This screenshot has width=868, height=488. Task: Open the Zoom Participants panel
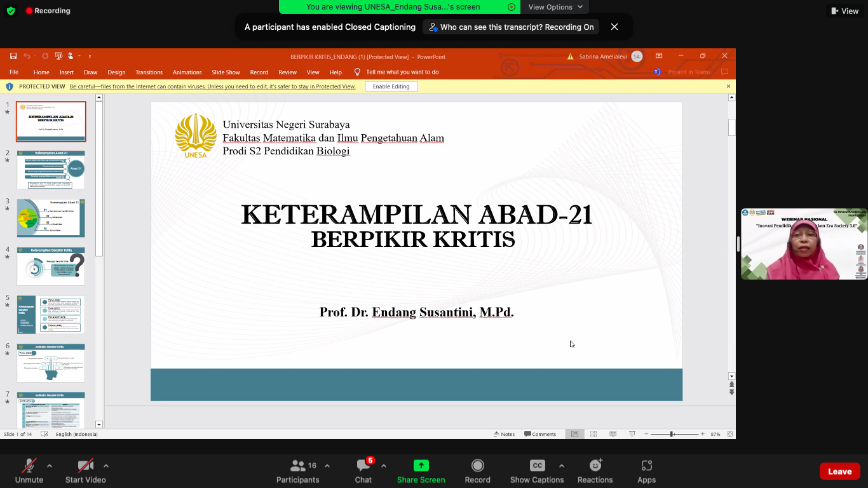click(297, 471)
